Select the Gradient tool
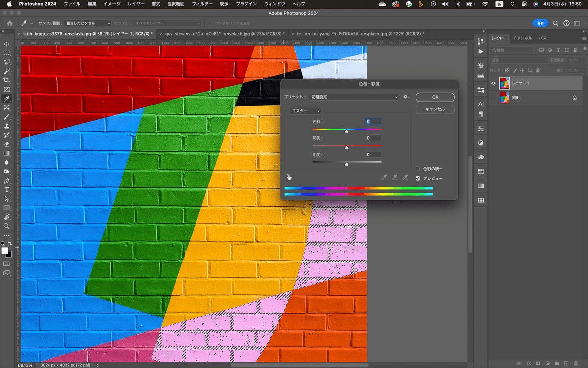 [x=7, y=153]
